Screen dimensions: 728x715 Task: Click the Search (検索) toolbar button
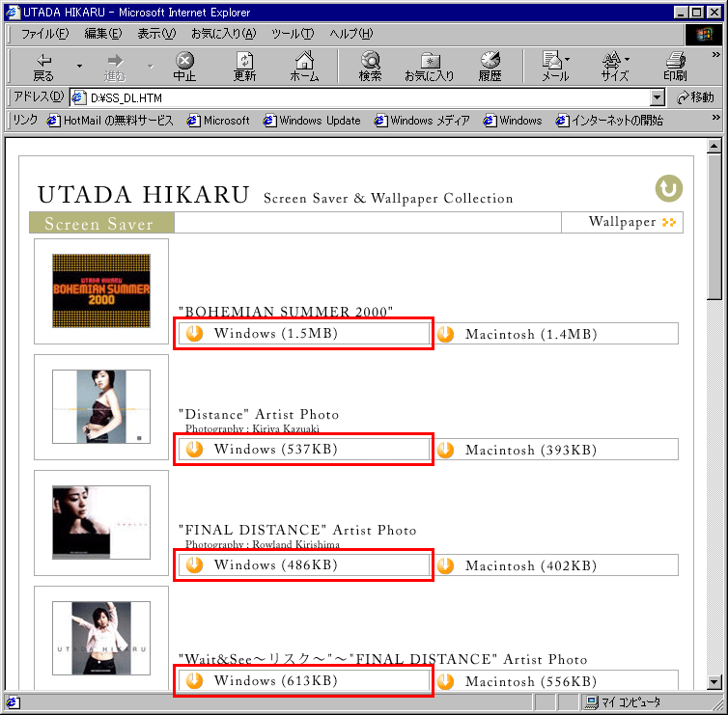coord(370,67)
